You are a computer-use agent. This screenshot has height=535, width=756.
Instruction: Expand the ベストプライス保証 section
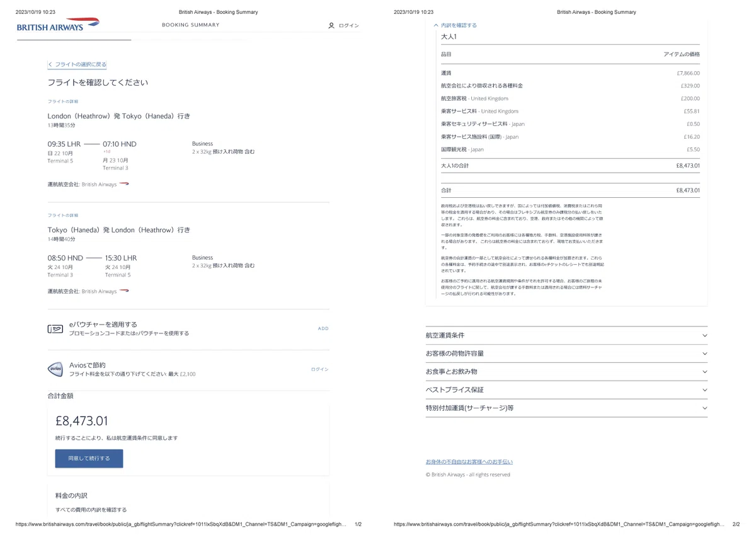[566, 389]
